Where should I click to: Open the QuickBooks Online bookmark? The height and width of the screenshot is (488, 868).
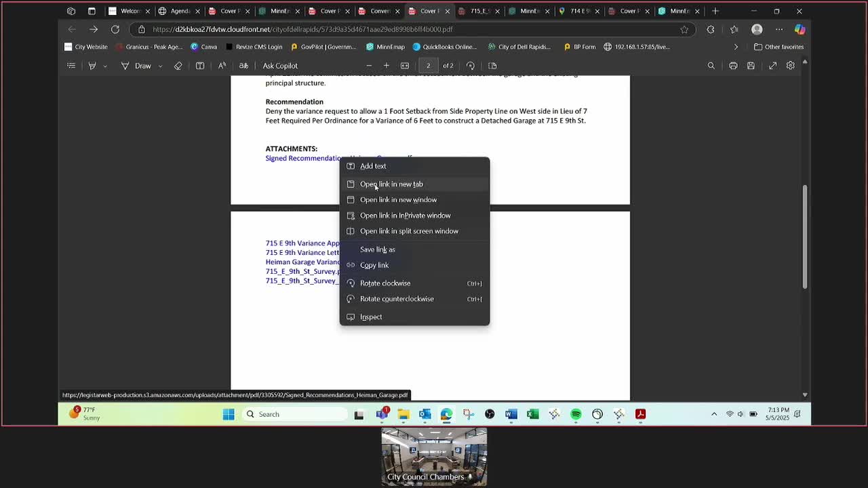click(x=445, y=47)
